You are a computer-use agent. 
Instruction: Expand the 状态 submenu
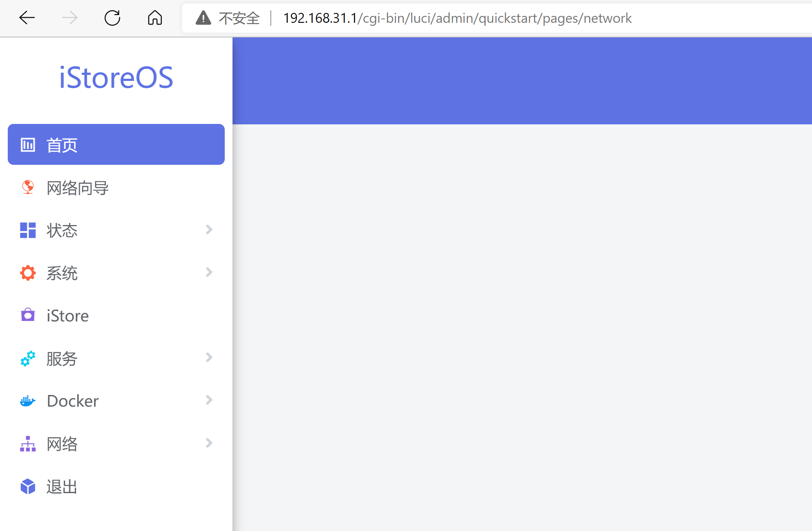pyautogui.click(x=209, y=230)
